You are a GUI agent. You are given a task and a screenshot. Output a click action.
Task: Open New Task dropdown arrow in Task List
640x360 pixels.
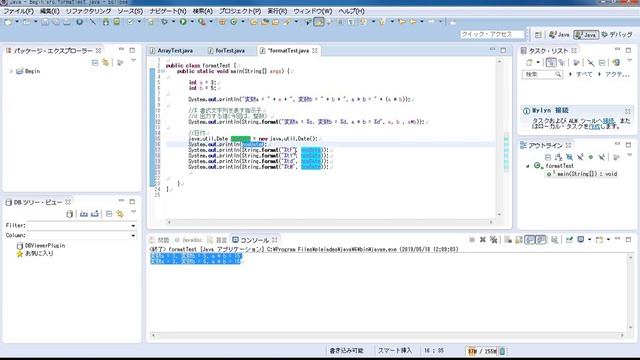(x=538, y=62)
